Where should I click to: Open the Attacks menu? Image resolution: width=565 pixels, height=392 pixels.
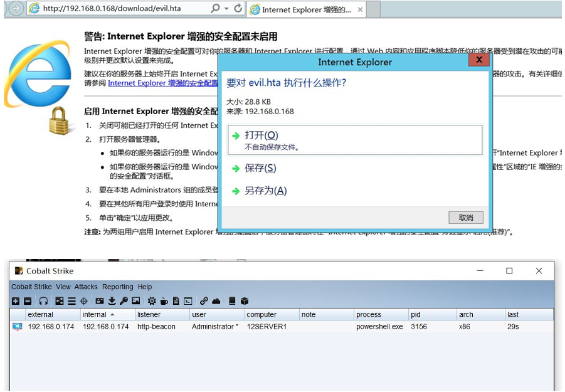86,287
